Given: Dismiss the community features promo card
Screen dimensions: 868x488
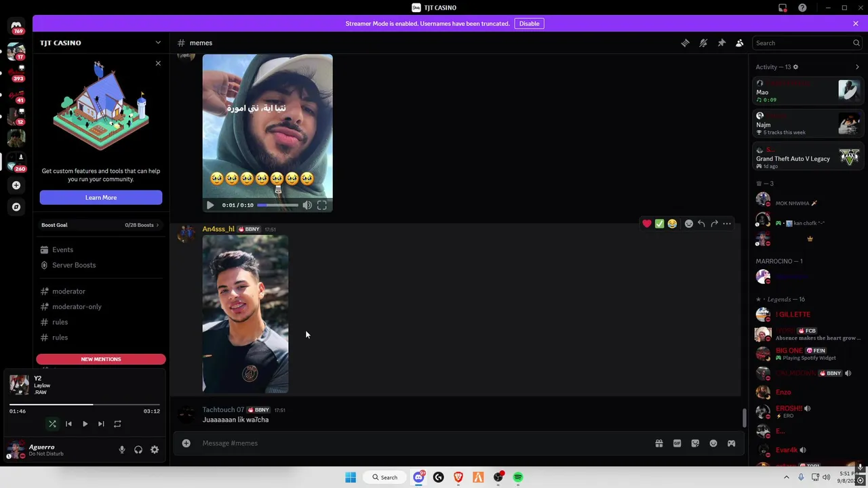Looking at the screenshot, I should pyautogui.click(x=158, y=63).
